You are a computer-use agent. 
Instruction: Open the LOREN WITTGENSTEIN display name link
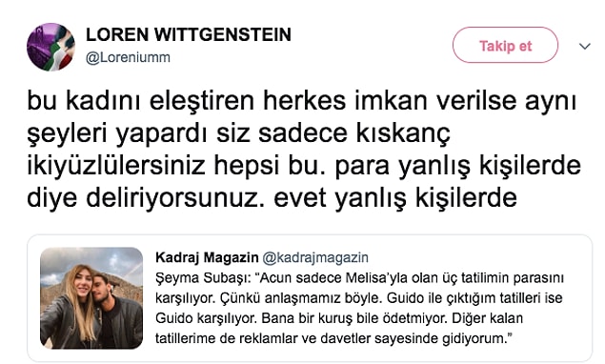coord(189,34)
